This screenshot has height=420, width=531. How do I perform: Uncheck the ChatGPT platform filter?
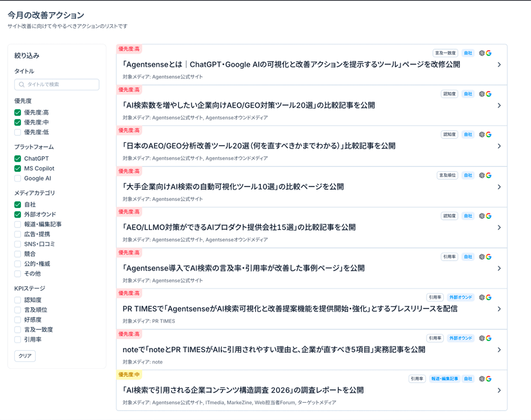coord(17,159)
